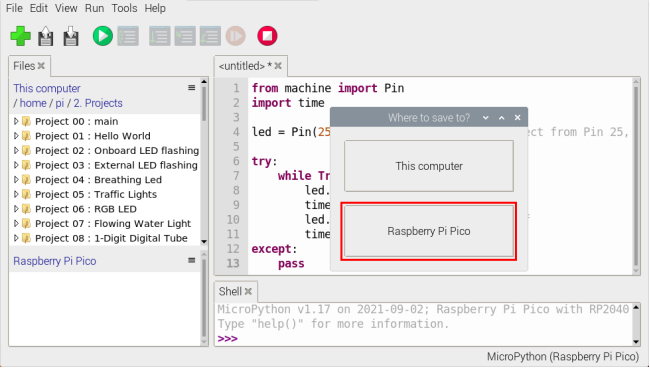650x368 pixels.
Task: Click the home link in file path
Action: (33, 103)
